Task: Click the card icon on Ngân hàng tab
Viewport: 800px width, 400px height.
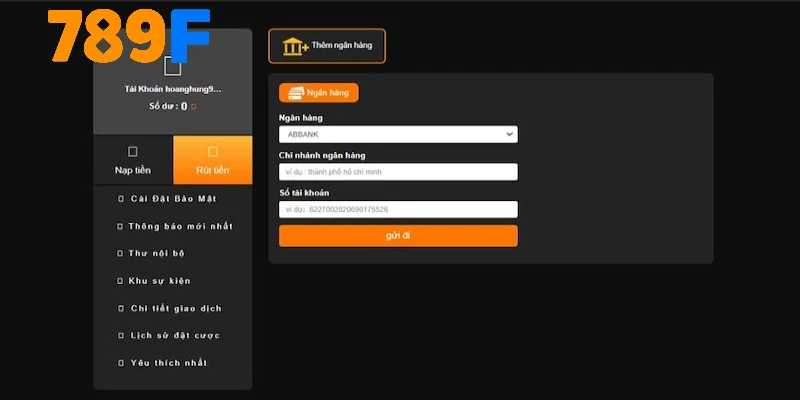Action: (296, 93)
